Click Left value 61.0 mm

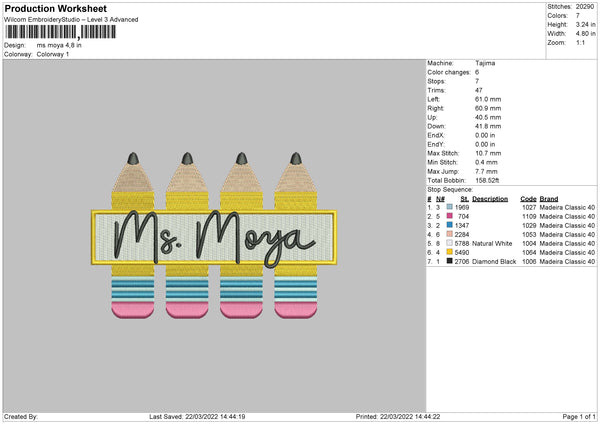click(x=488, y=99)
